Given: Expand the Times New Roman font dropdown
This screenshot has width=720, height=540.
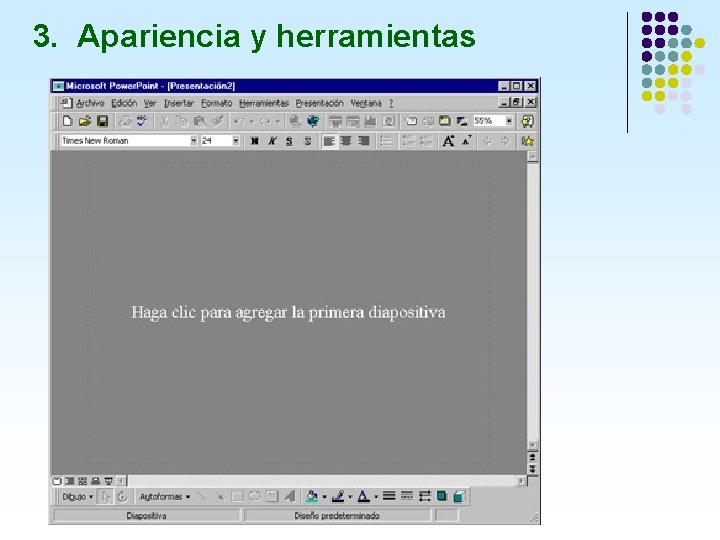Looking at the screenshot, I should tap(194, 141).
